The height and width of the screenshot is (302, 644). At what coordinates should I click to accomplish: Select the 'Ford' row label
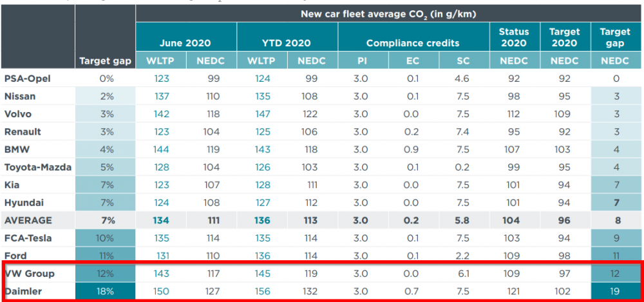click(15, 256)
